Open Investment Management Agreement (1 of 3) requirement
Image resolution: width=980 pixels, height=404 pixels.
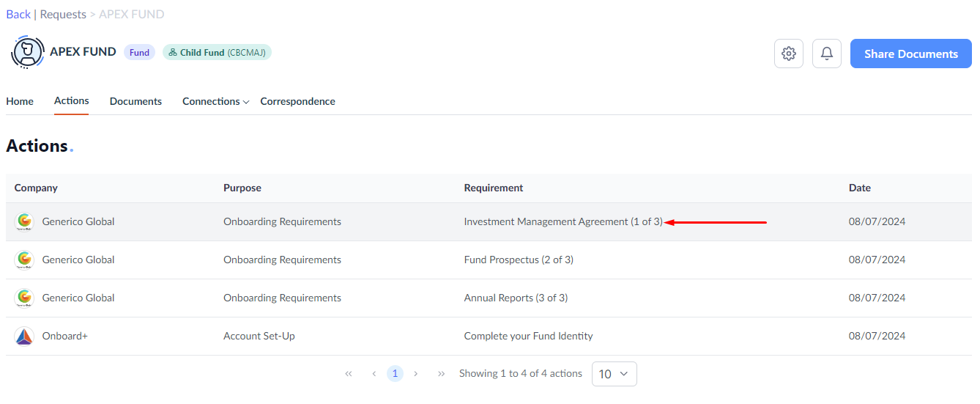563,221
